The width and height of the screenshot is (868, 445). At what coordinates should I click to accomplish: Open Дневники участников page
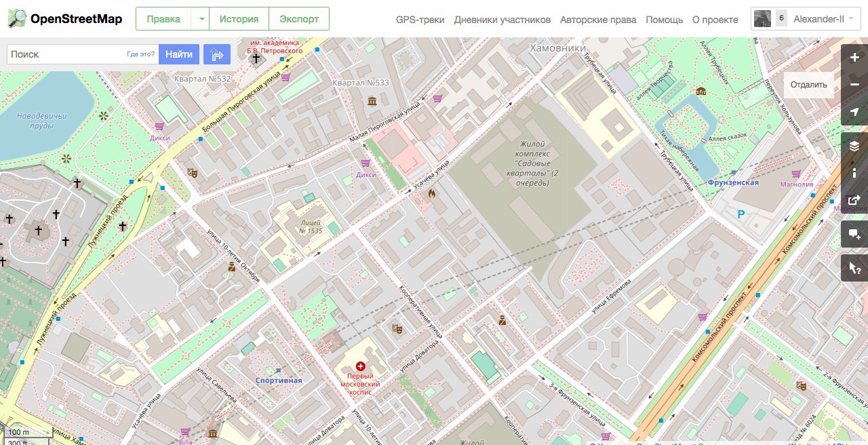[502, 20]
